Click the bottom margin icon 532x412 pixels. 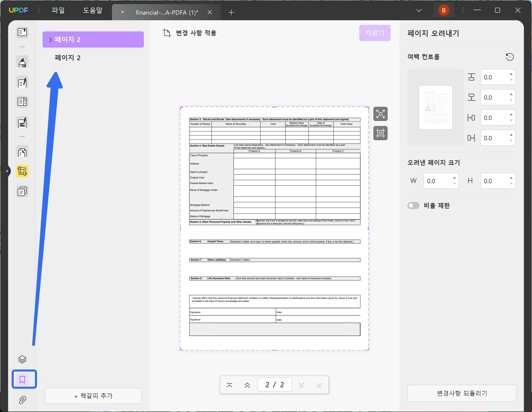click(471, 97)
